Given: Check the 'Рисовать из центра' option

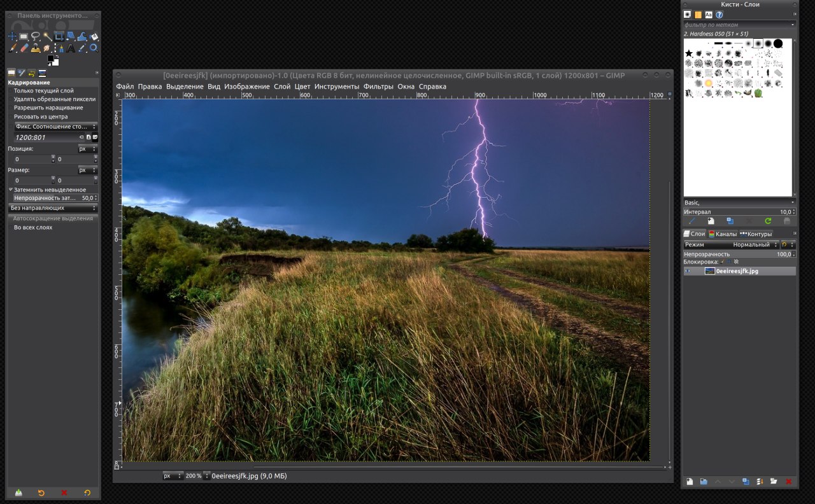Looking at the screenshot, I should tap(41, 117).
